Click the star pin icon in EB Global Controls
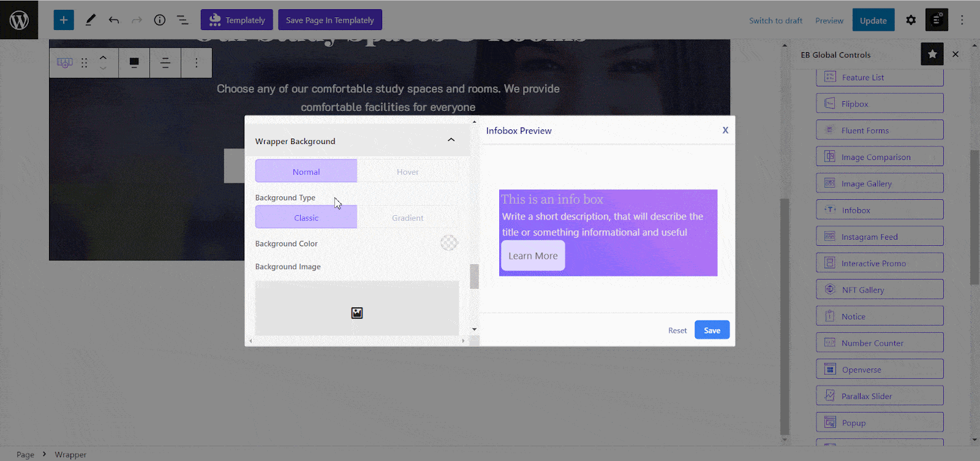 932,54
